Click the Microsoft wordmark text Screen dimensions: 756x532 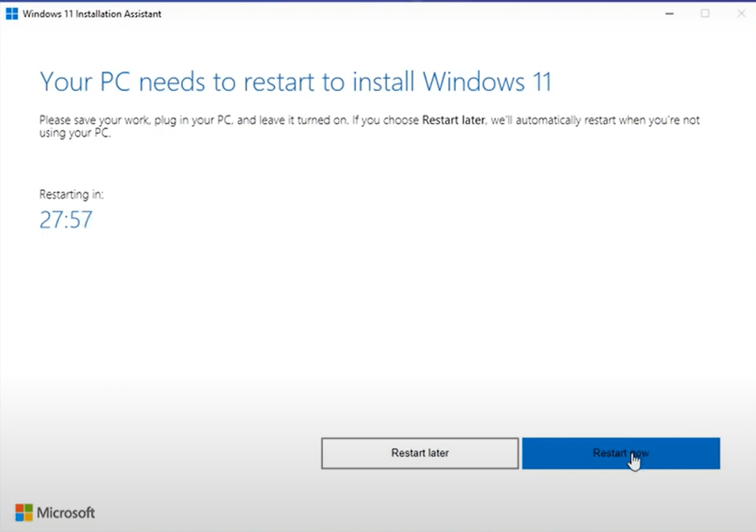pos(65,512)
